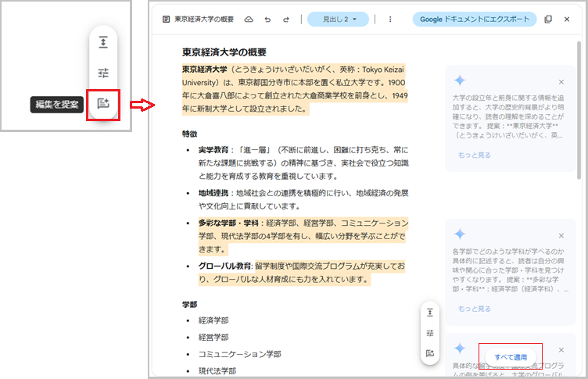Click sparkle icon on third suggestion card
The height and width of the screenshot is (379, 588).
tap(460, 349)
